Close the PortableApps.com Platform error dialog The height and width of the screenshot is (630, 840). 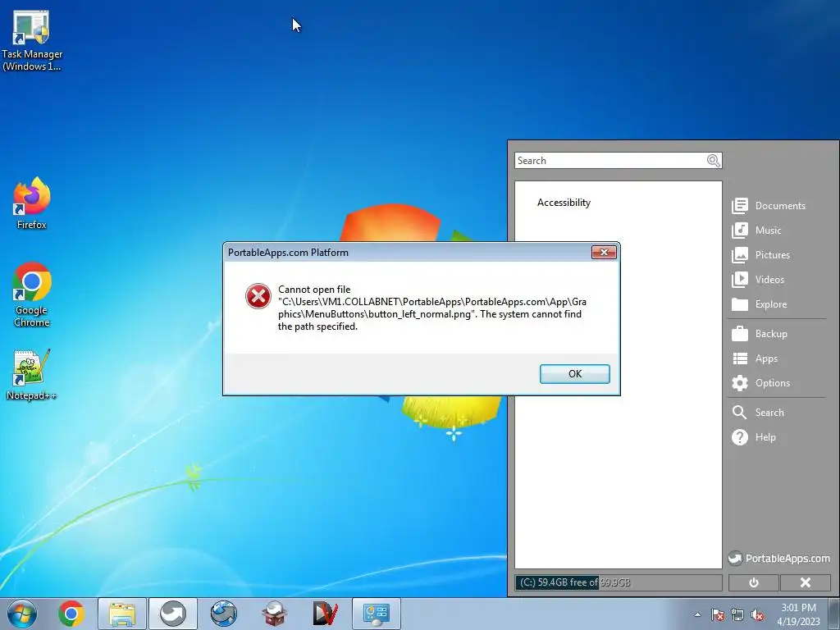click(x=604, y=253)
